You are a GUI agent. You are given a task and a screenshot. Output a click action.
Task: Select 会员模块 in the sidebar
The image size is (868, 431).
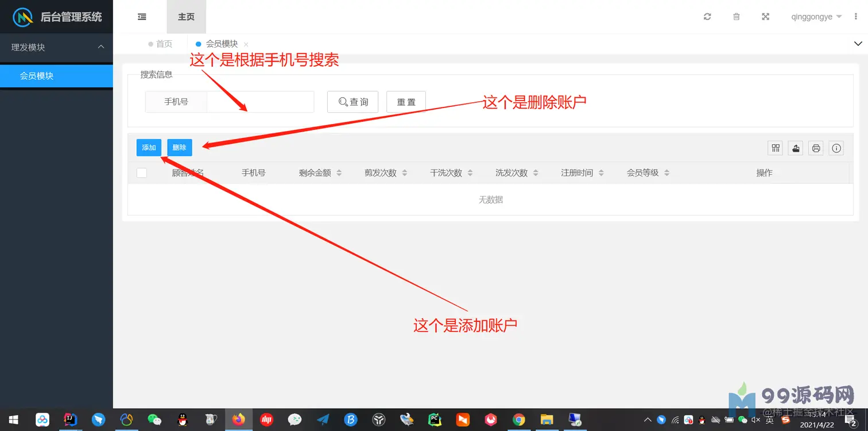tap(56, 76)
